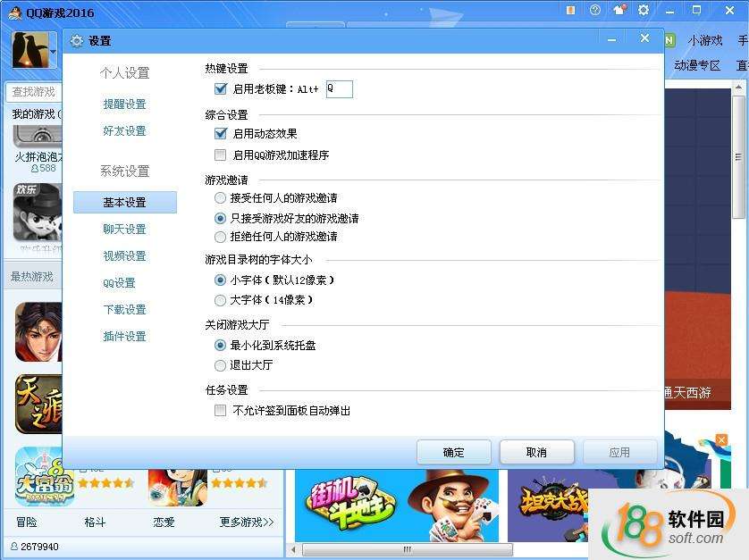749x560 pixels.
Task: Open the warrior character game icon in hot games
Action: [x=38, y=331]
